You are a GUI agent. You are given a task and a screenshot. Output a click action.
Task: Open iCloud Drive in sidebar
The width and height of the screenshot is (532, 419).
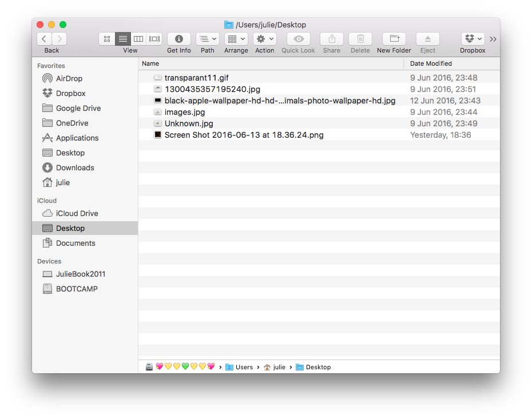85,213
